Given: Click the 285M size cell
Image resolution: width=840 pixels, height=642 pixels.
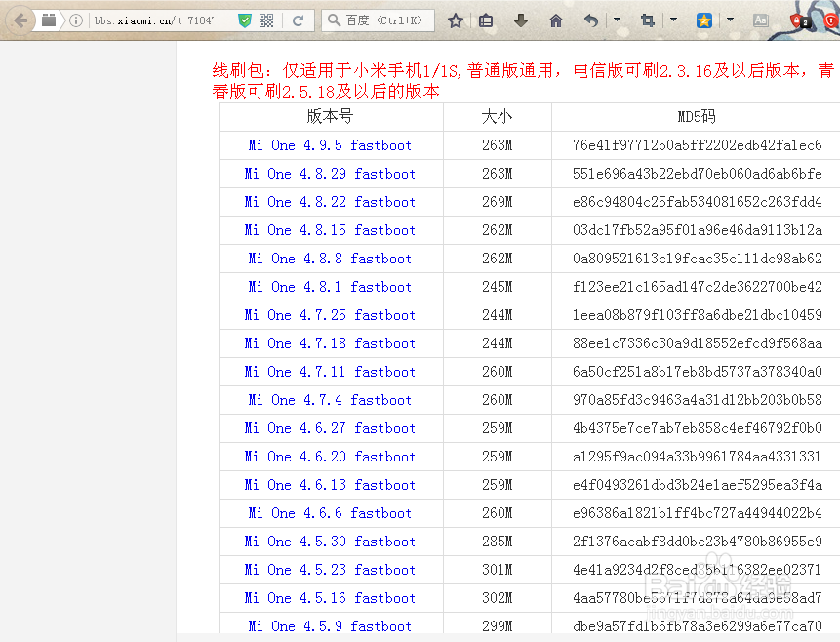Looking at the screenshot, I should tap(498, 542).
